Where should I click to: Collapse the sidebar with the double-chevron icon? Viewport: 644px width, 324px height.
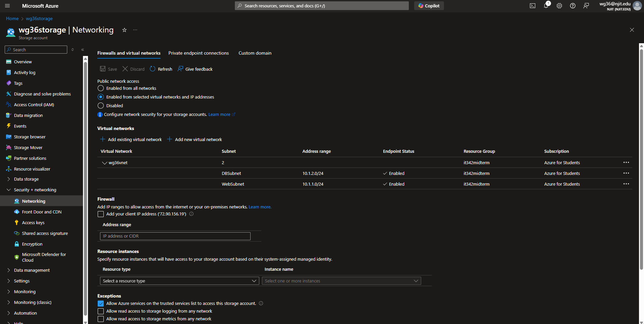pos(83,50)
